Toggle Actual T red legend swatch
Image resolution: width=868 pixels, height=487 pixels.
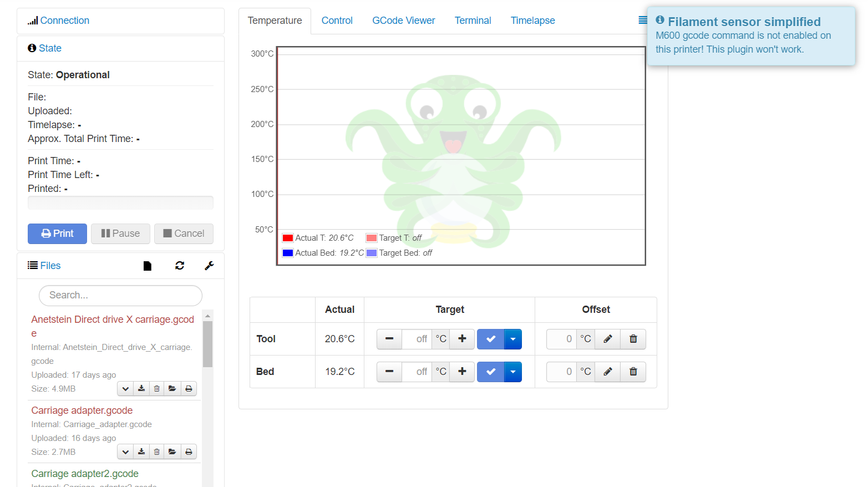pyautogui.click(x=288, y=238)
